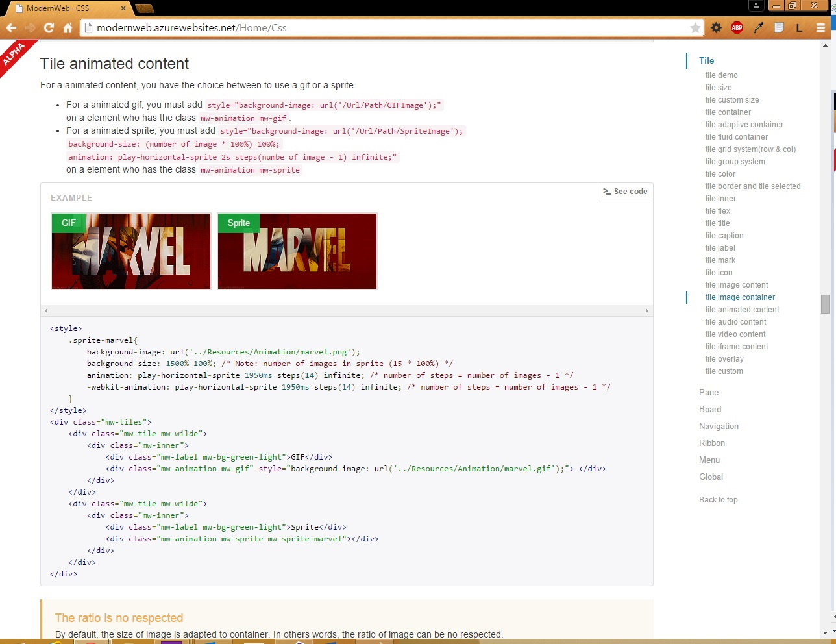Screen dimensions: 836x644
Task: Expand the Pane section in sidebar
Action: (709, 393)
